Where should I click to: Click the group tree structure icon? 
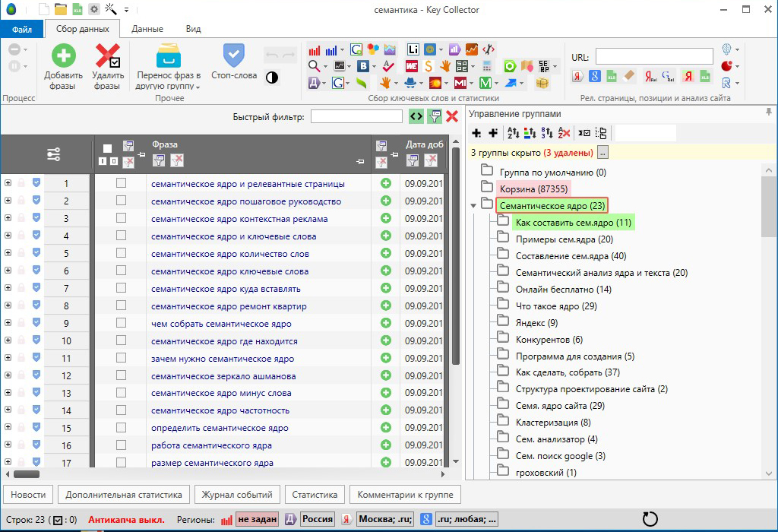point(602,133)
